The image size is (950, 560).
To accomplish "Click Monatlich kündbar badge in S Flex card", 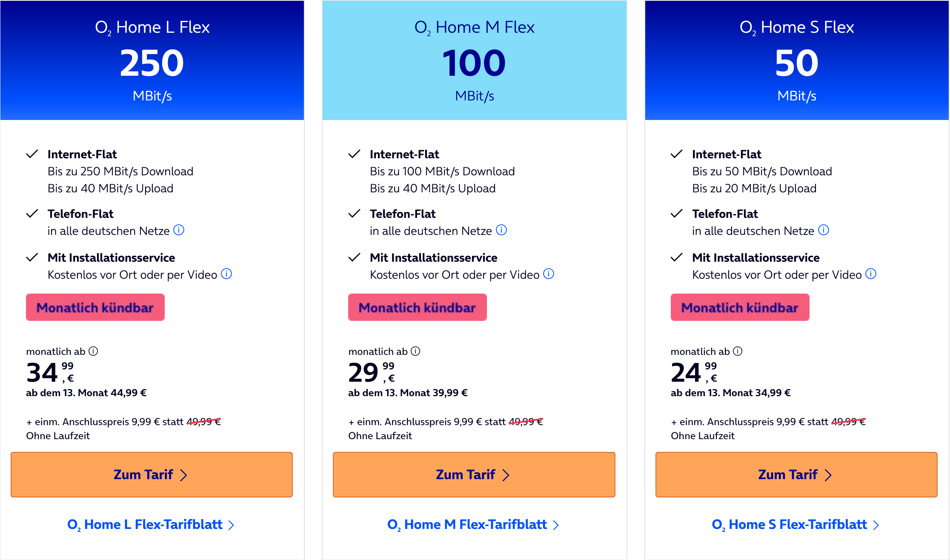I will point(740,307).
